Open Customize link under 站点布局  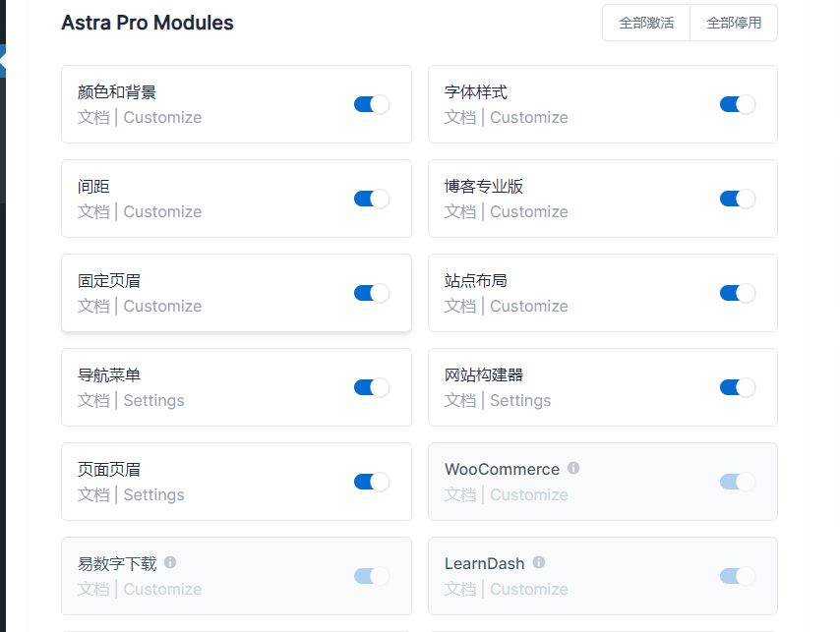(529, 307)
